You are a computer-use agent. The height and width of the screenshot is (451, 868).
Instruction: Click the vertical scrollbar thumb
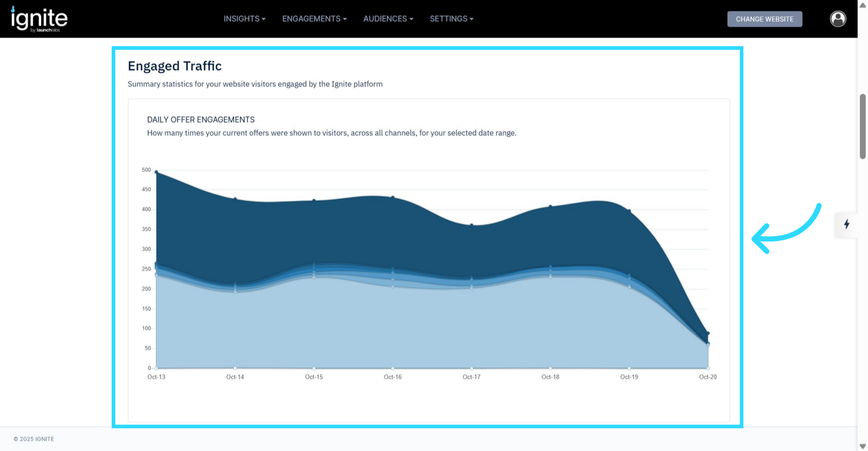863,126
